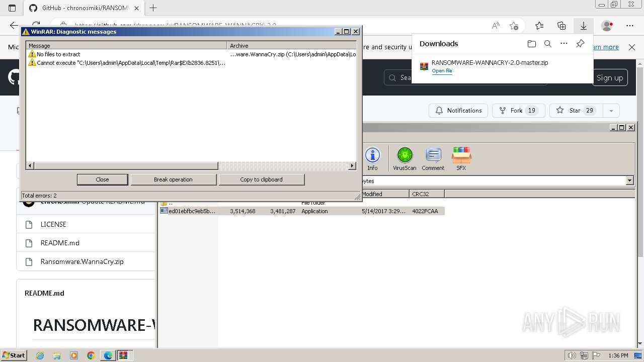Open Ransomware.WannaCry.zip in repo list
The image size is (644, 362).
click(x=82, y=261)
